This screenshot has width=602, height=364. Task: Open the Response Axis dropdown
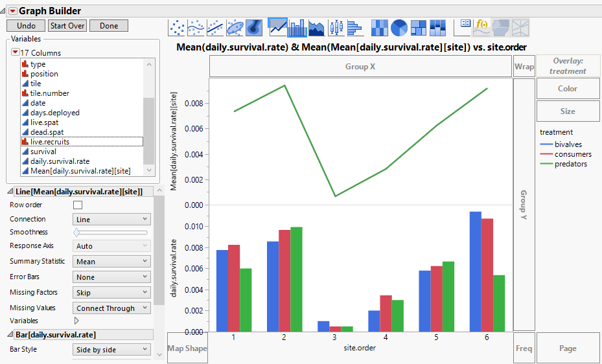(x=111, y=246)
